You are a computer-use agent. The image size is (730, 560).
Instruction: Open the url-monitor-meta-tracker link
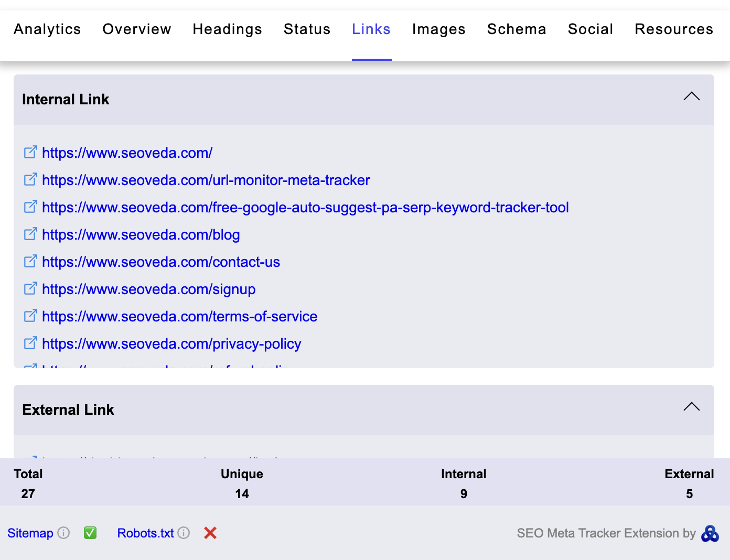point(206,180)
